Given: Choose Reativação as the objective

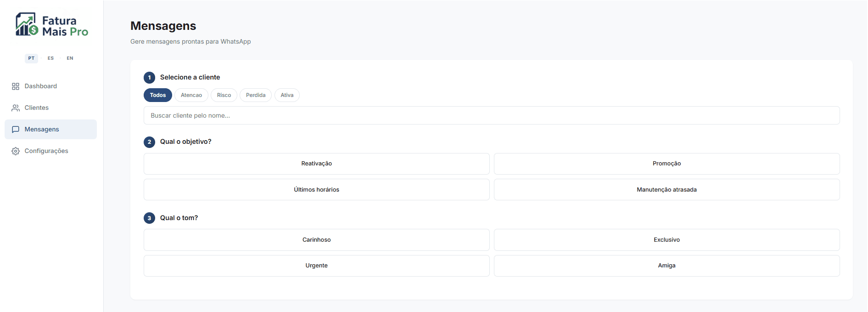Looking at the screenshot, I should 316,164.
